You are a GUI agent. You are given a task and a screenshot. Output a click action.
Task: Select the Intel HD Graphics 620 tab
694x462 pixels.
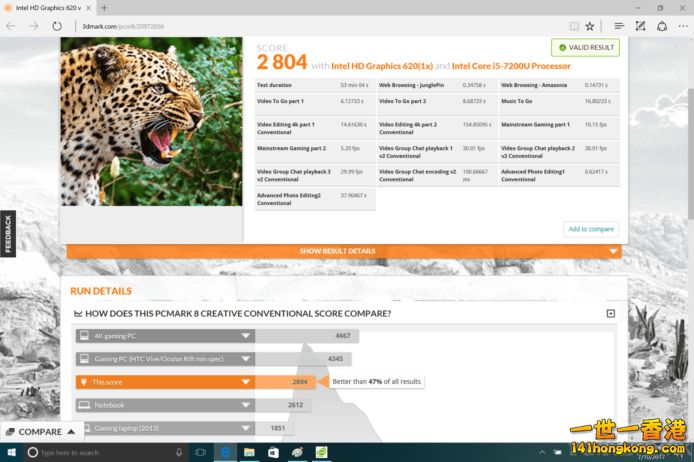tap(47, 8)
